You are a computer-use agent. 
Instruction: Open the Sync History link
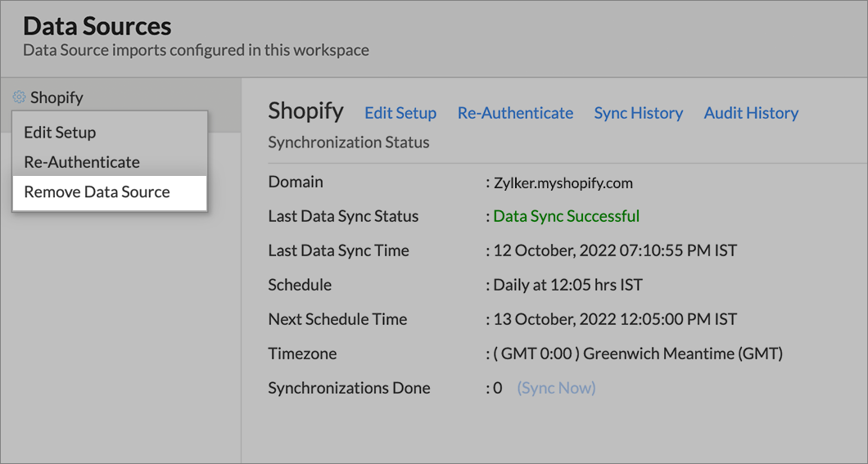pyautogui.click(x=638, y=113)
